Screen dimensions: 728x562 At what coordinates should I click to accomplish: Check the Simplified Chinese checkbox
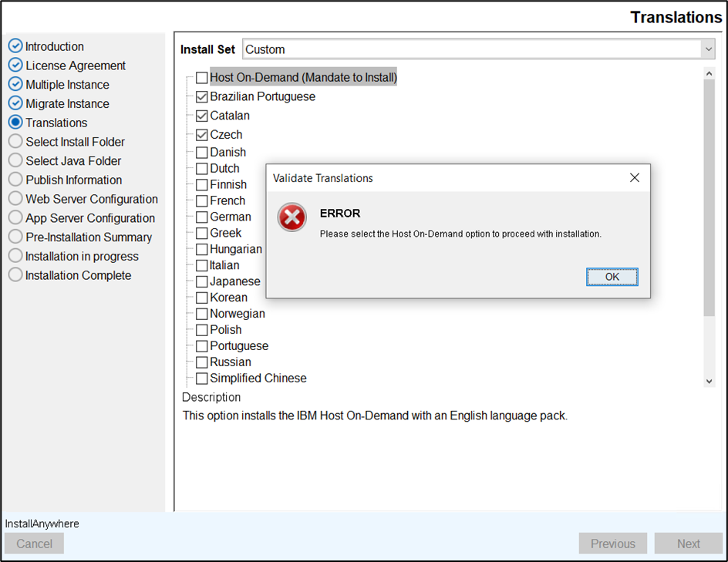tap(201, 379)
